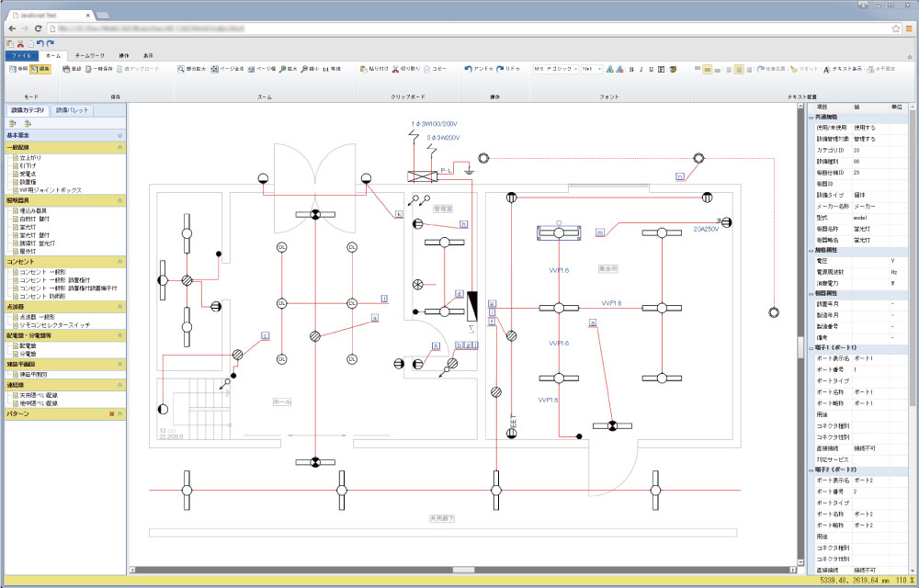This screenshot has width=919, height=588.
Task: Toggle bold text formatting
Action: click(x=632, y=69)
